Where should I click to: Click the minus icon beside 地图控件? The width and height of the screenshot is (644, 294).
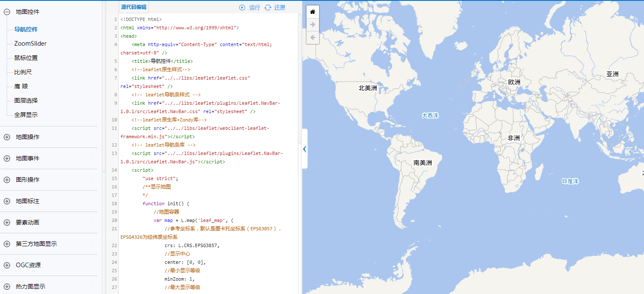pos(6,12)
